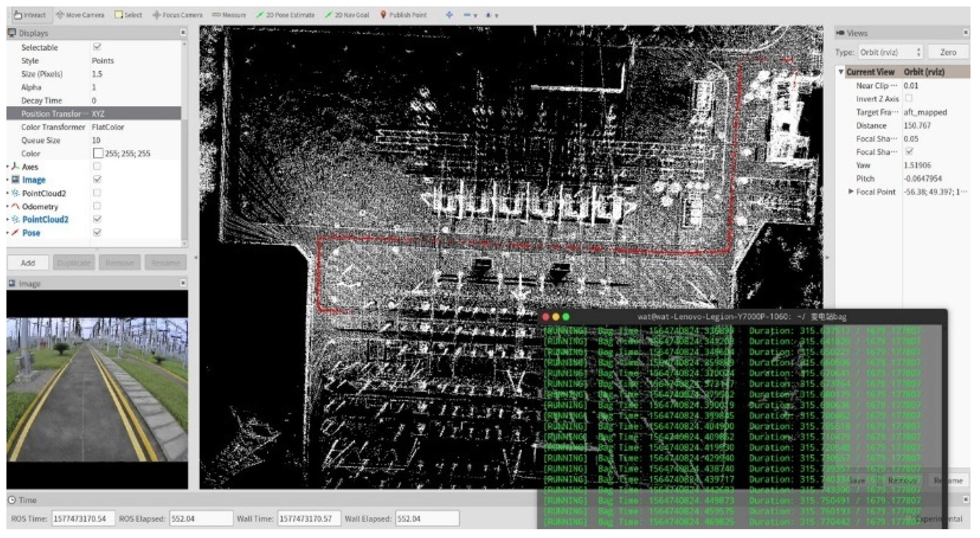Screen dimensions: 980x538
Task: Activate the Move Camera tool
Action: point(80,15)
